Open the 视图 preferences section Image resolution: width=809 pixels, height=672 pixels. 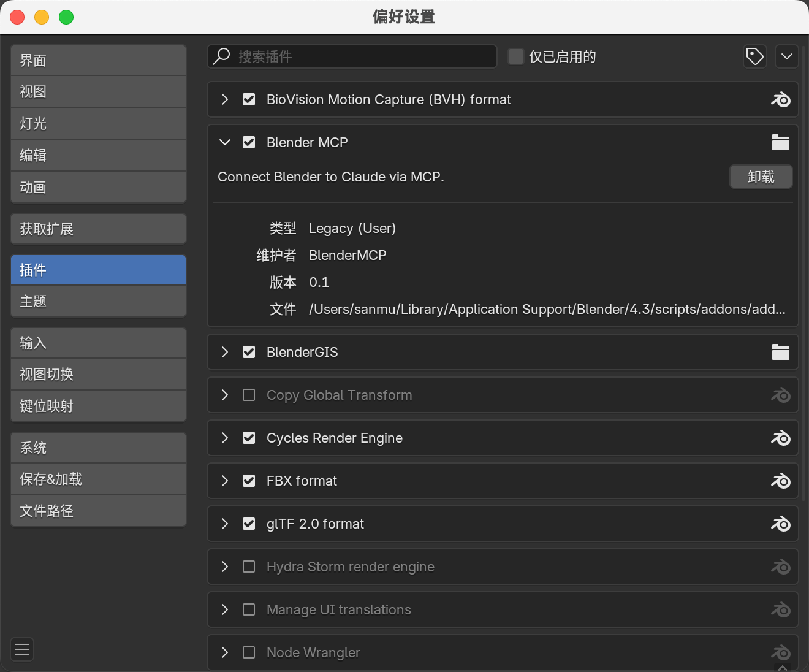(x=98, y=92)
